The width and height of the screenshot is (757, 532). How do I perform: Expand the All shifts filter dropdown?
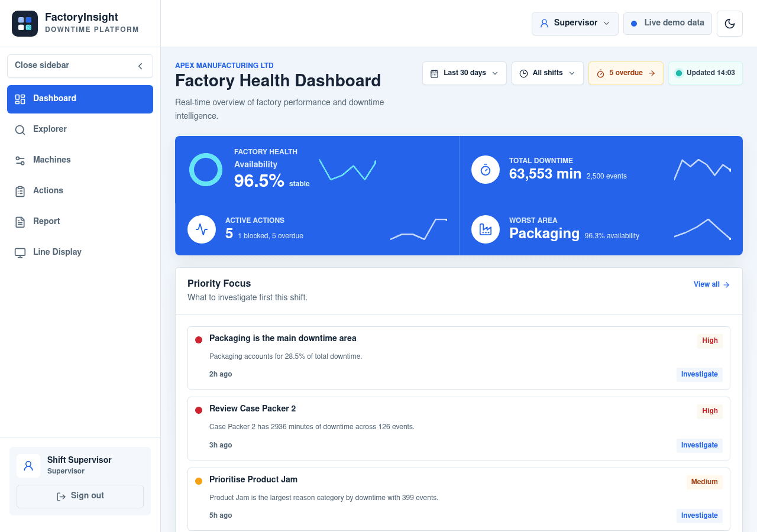[x=547, y=73]
